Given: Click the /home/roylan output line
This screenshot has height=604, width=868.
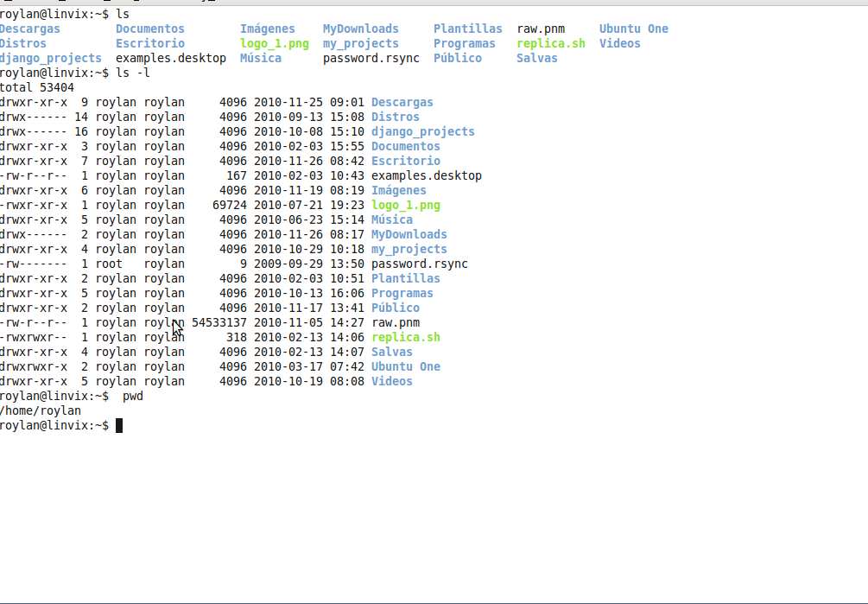Looking at the screenshot, I should coord(41,410).
